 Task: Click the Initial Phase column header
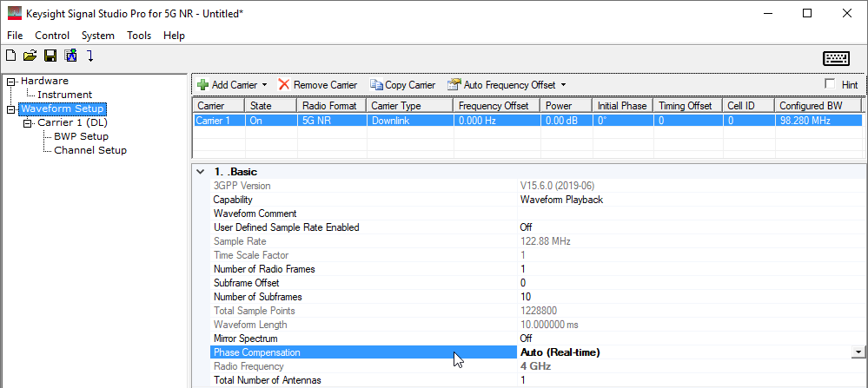point(622,106)
